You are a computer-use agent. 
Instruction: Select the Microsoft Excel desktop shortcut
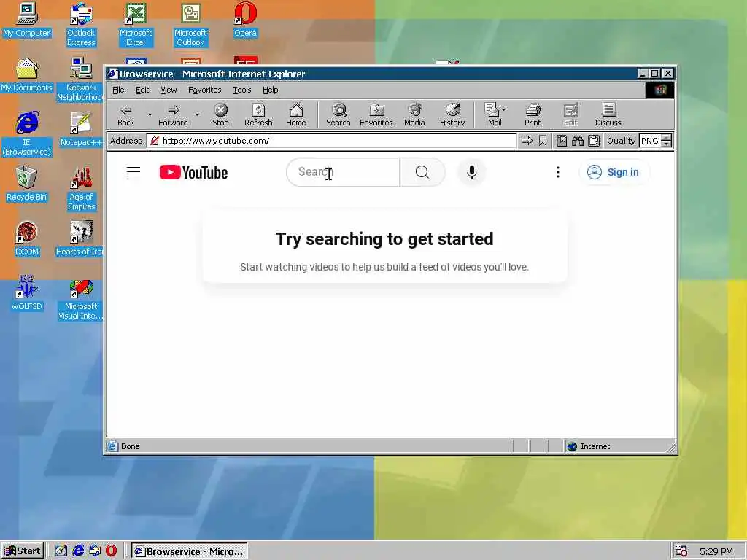136,25
